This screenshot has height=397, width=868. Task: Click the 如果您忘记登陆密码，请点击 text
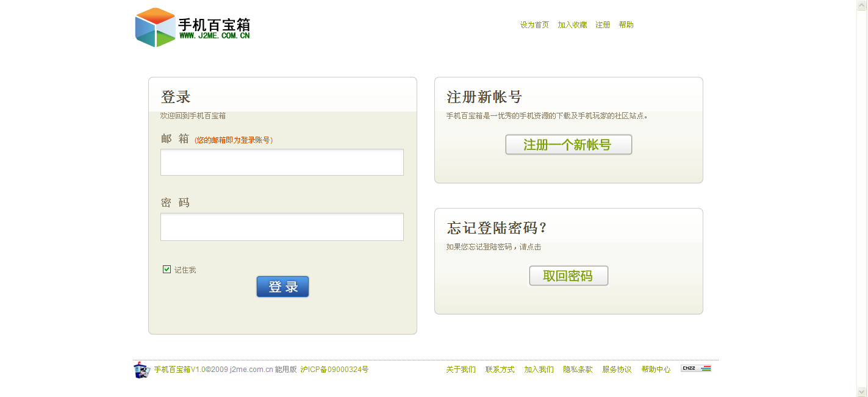(493, 247)
